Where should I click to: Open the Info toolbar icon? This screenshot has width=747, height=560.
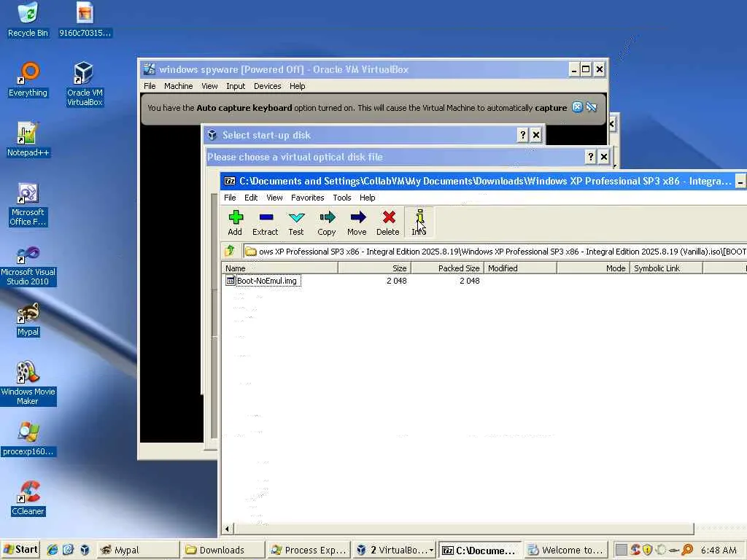tap(419, 223)
